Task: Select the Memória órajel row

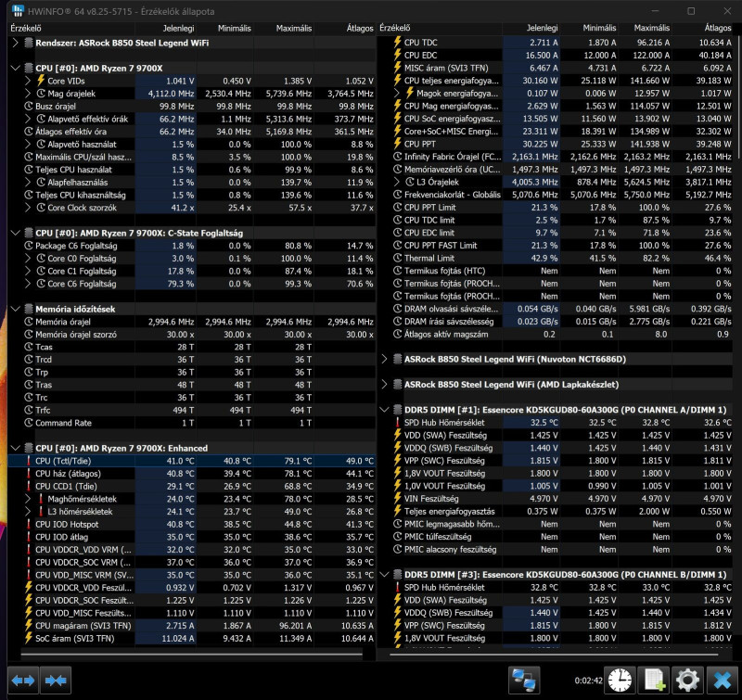Action: [x=192, y=322]
